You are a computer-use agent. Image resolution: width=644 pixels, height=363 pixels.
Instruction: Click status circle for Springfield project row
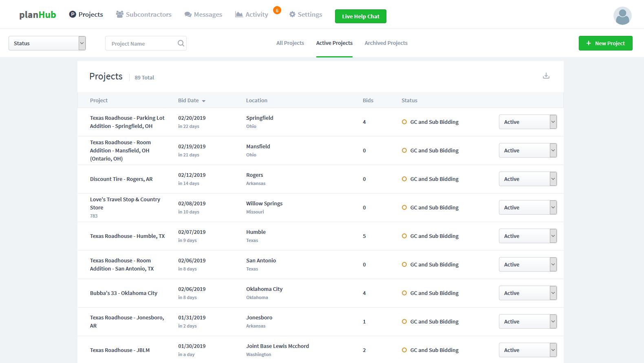tap(404, 122)
